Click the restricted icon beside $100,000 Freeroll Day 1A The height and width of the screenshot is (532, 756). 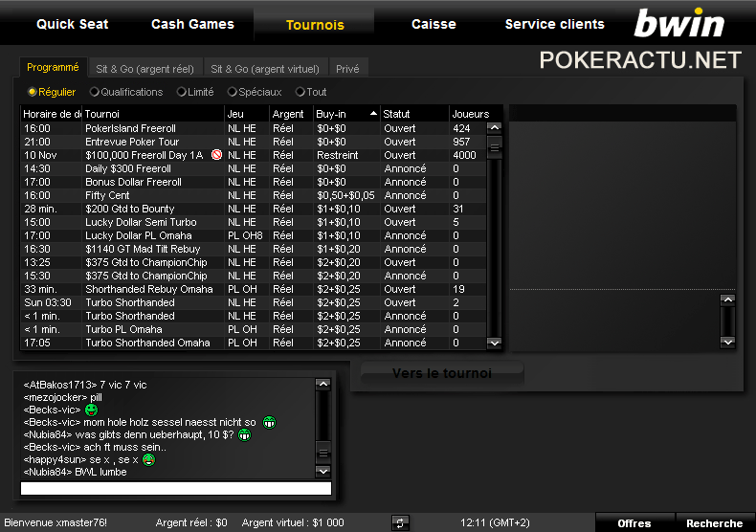[217, 155]
